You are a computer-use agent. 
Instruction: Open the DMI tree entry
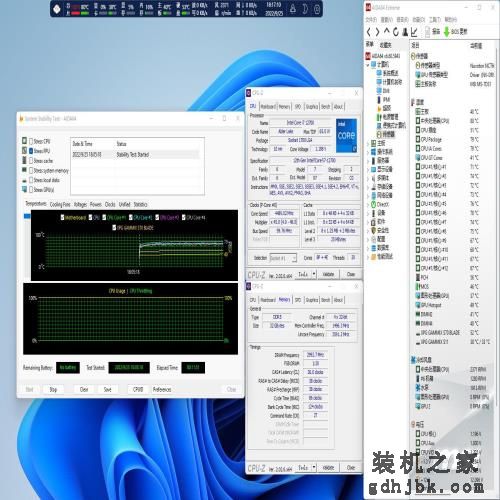click(386, 91)
